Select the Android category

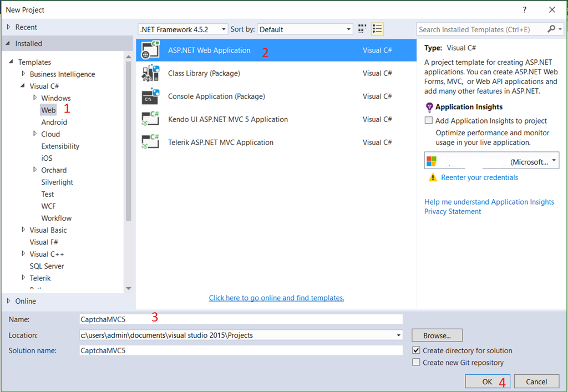tap(54, 122)
